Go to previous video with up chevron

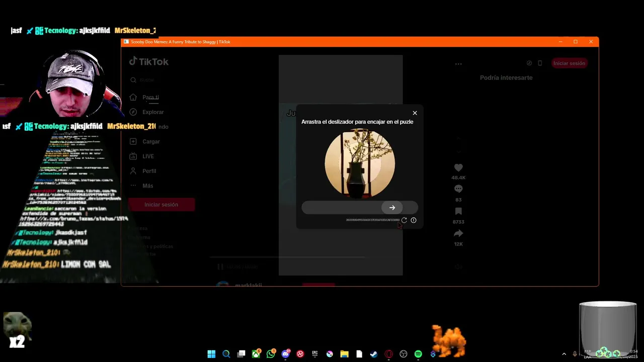[458, 138]
